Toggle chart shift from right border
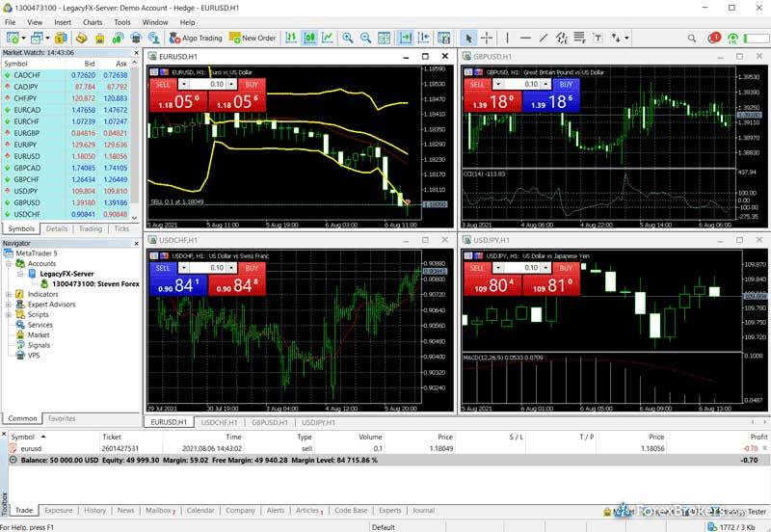This screenshot has width=771, height=532. pos(423,38)
